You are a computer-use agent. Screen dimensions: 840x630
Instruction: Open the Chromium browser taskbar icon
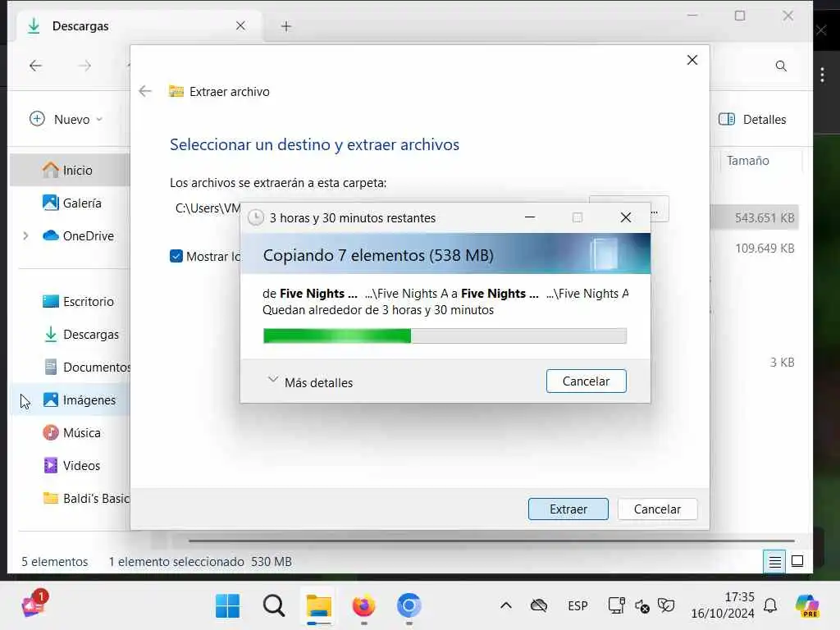tap(409, 606)
